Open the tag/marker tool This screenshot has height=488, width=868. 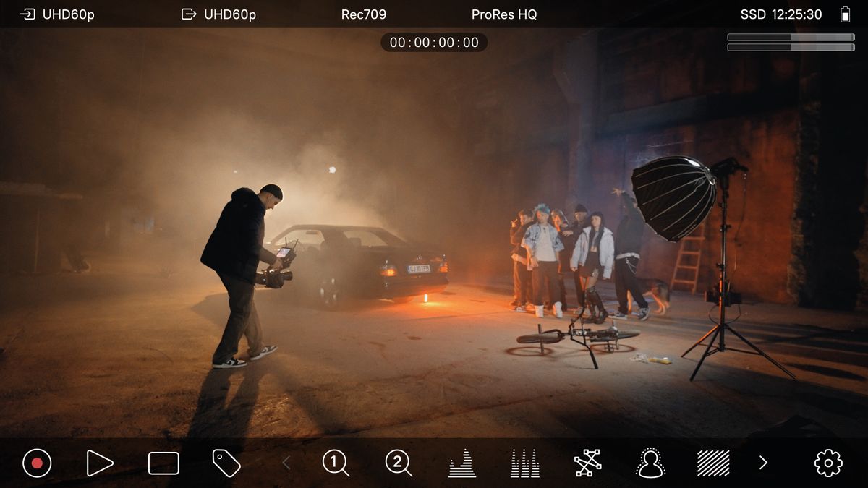(x=226, y=463)
